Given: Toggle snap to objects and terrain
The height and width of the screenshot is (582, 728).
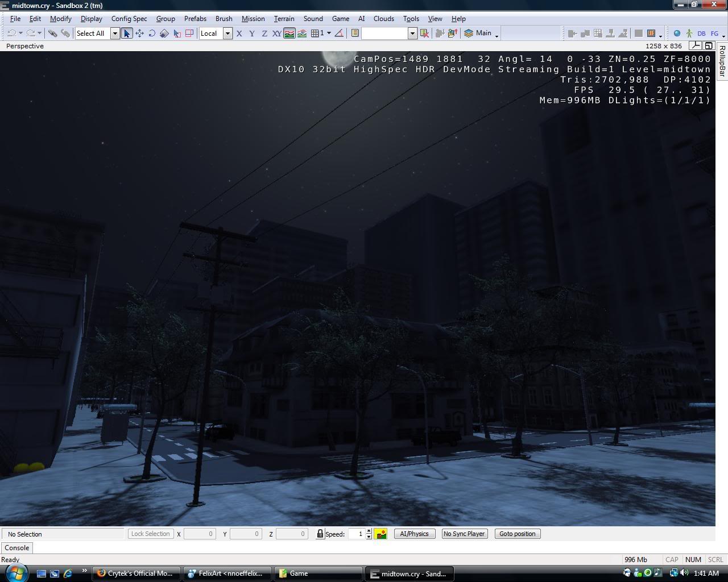Looking at the screenshot, I should [301, 33].
